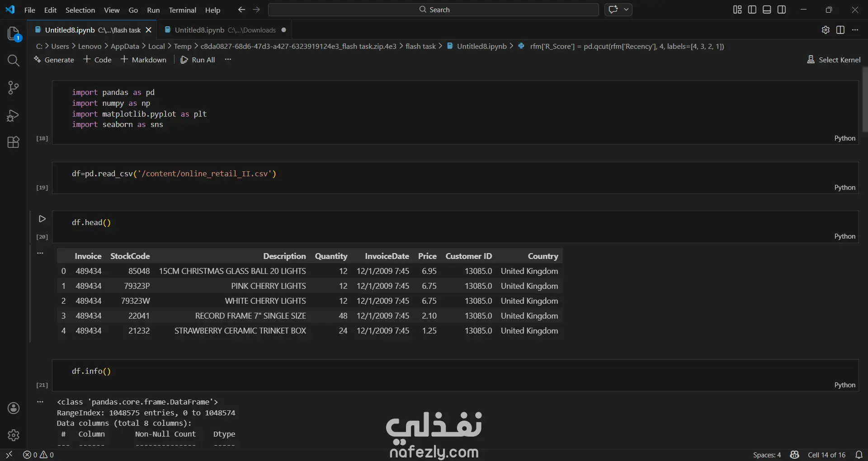Click the rfm['R_Score'] breadcrumb cell entry

621,46
